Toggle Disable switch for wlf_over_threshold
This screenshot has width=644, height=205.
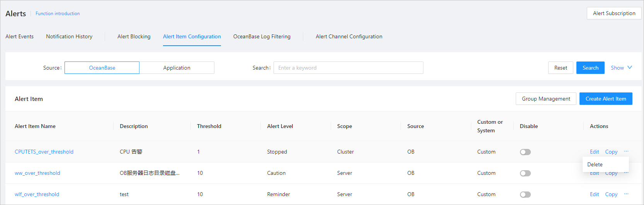coord(525,195)
